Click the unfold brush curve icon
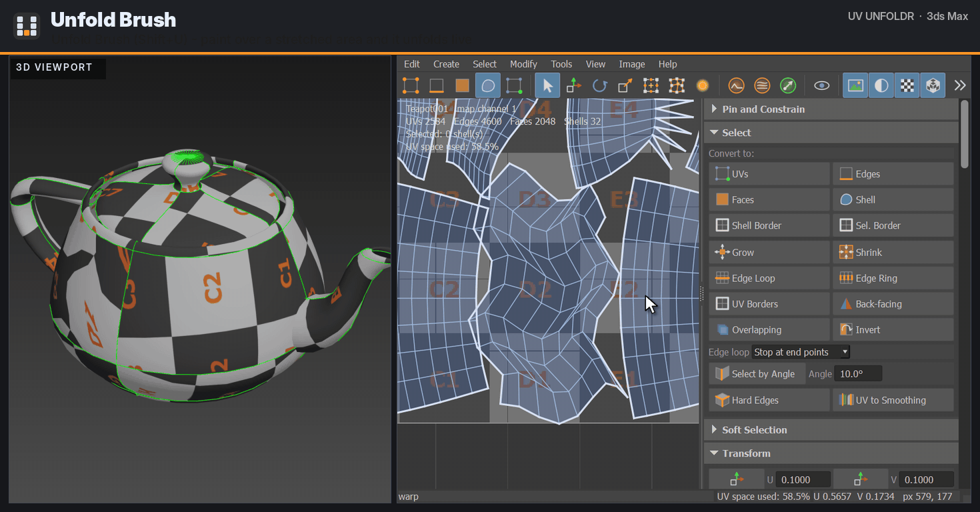 click(736, 85)
